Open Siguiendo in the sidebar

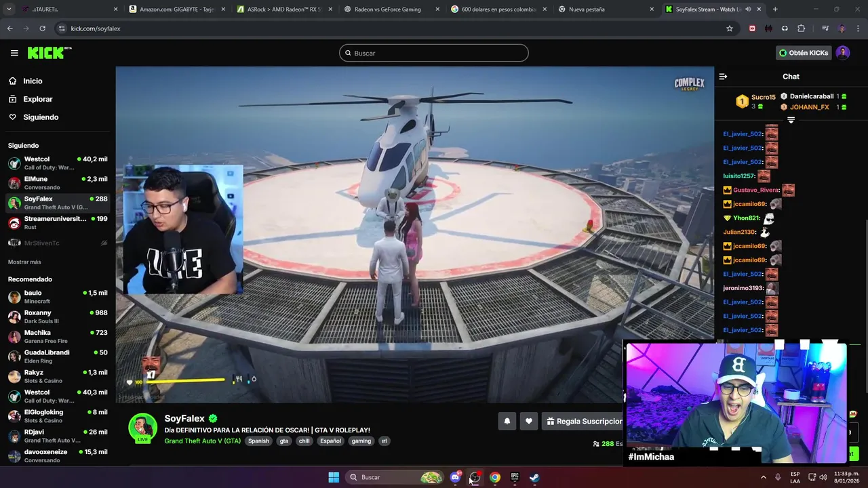coord(41,117)
